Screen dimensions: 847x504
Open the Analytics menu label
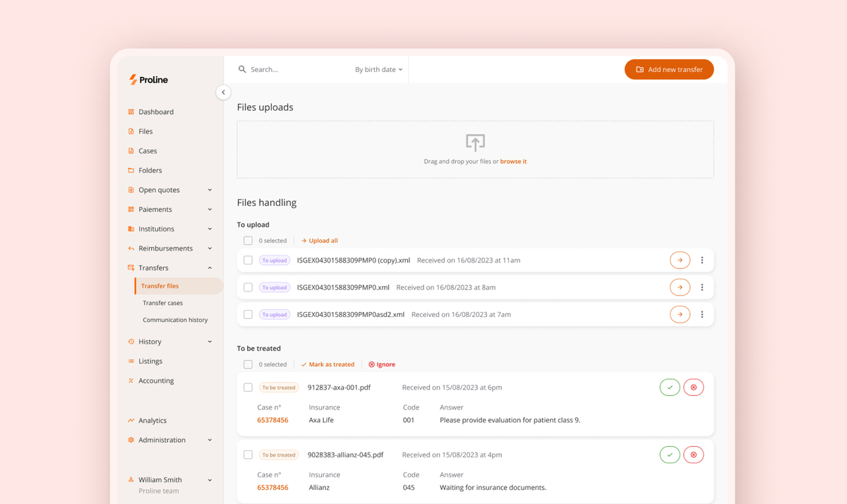pyautogui.click(x=152, y=420)
